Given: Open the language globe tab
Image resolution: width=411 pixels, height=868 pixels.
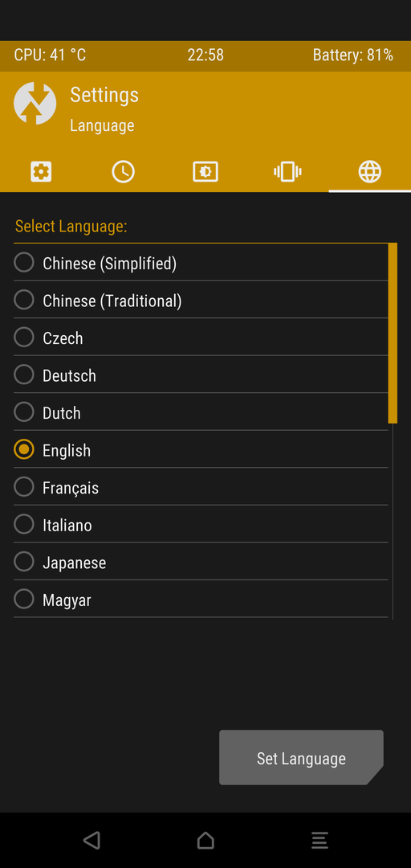Looking at the screenshot, I should pyautogui.click(x=369, y=172).
